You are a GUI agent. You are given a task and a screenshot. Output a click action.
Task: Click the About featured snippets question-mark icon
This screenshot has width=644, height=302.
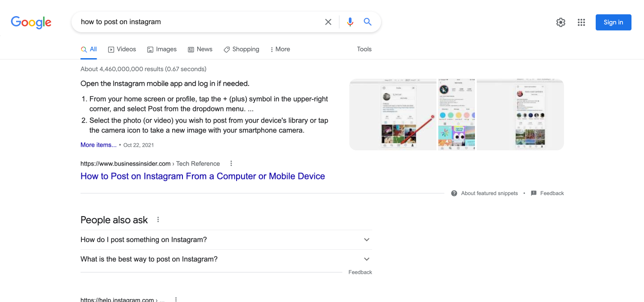click(x=454, y=193)
